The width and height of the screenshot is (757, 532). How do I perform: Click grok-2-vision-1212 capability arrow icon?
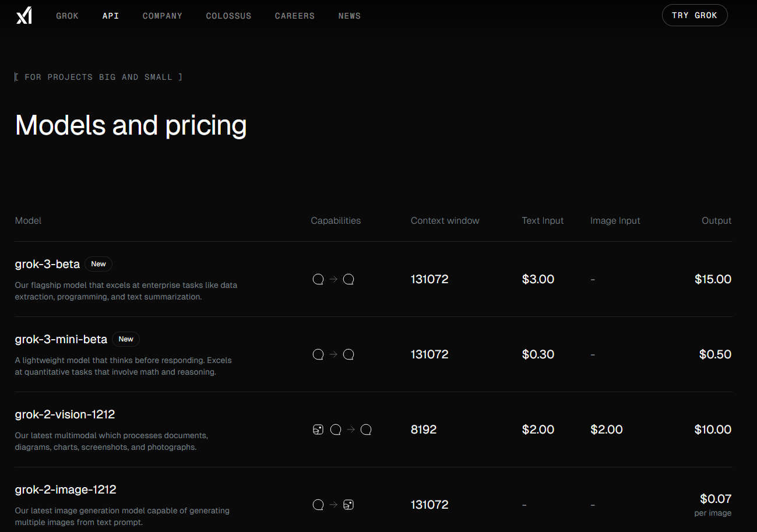351,429
